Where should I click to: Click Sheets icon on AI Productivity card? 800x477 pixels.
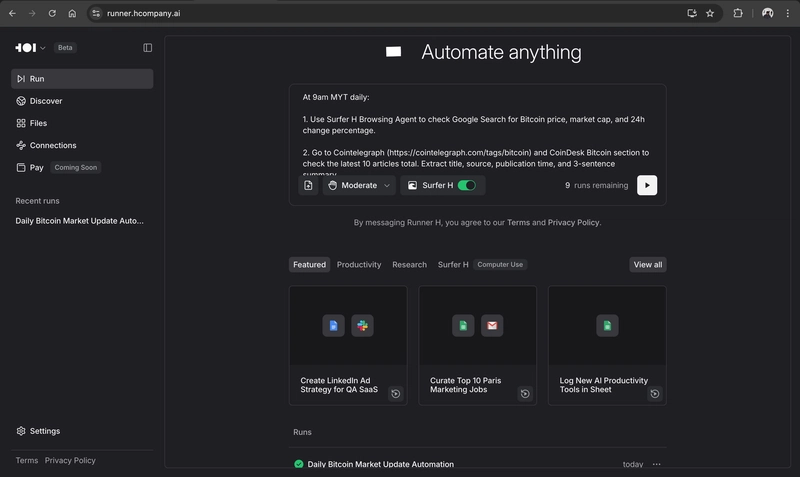coord(607,325)
